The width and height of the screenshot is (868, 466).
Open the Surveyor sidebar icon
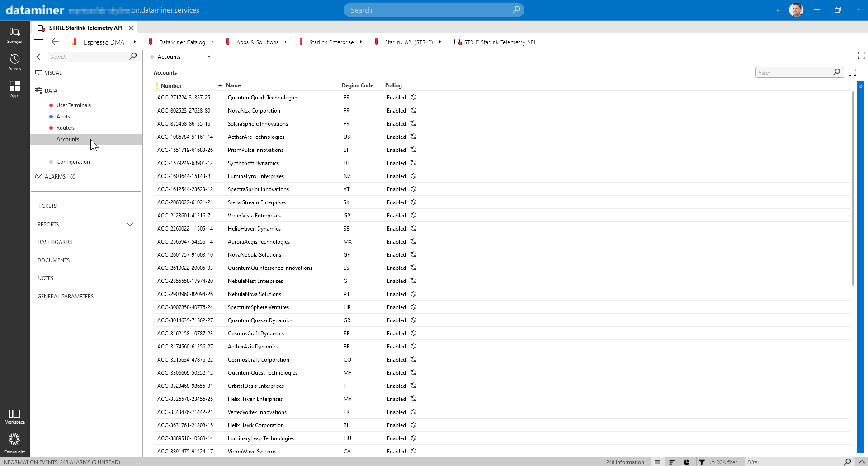click(x=14, y=35)
